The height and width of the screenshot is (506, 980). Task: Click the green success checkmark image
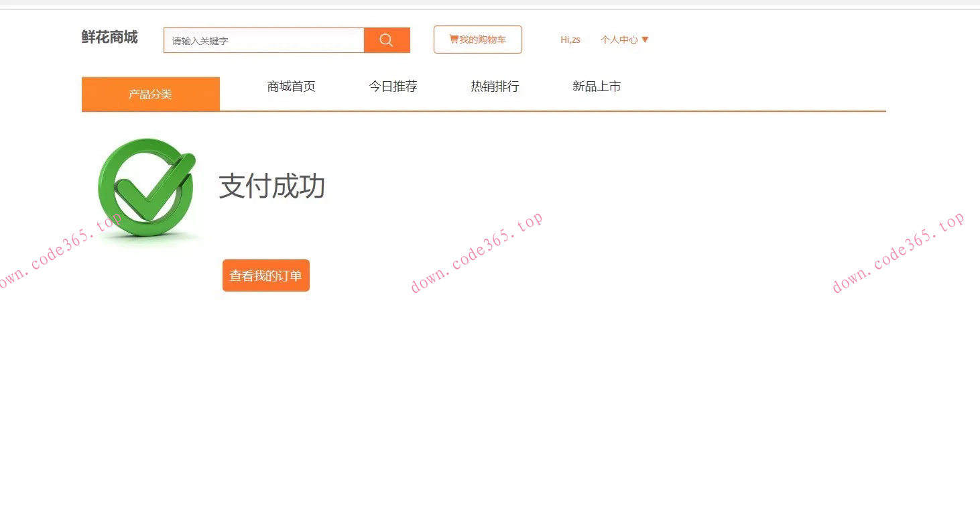(146, 190)
